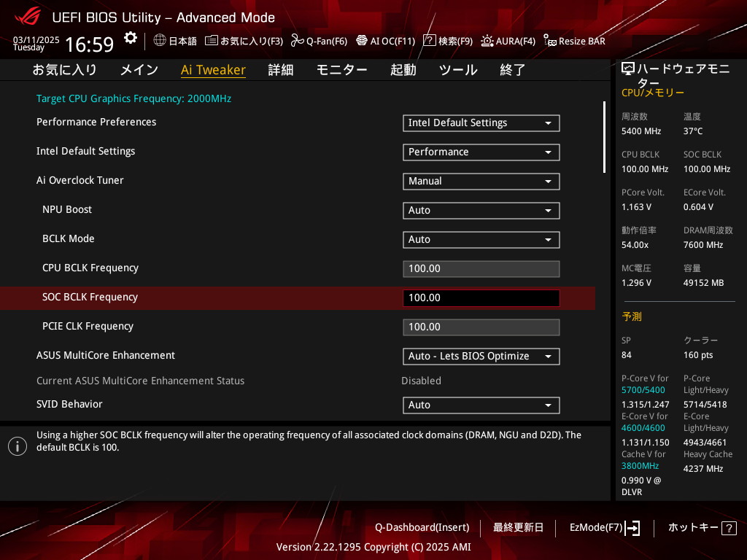Image resolution: width=747 pixels, height=560 pixels.
Task: Open settings via the gear icon
Action: (x=130, y=38)
